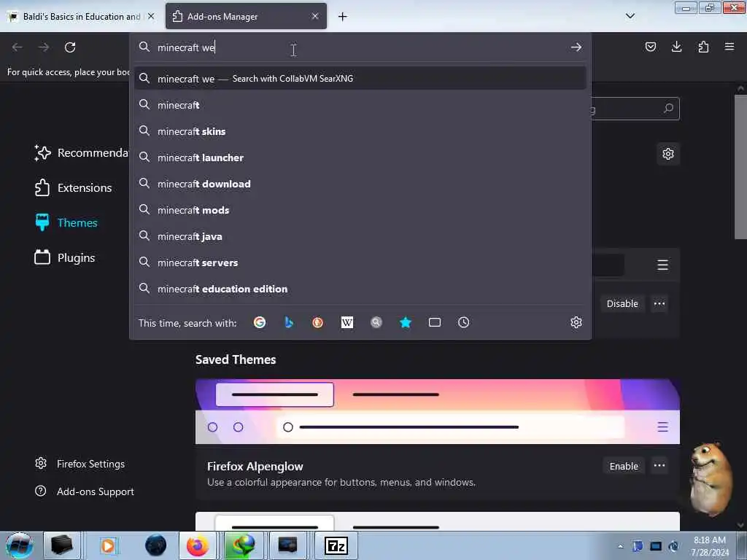Close the Baldi's Basics tab

[151, 16]
